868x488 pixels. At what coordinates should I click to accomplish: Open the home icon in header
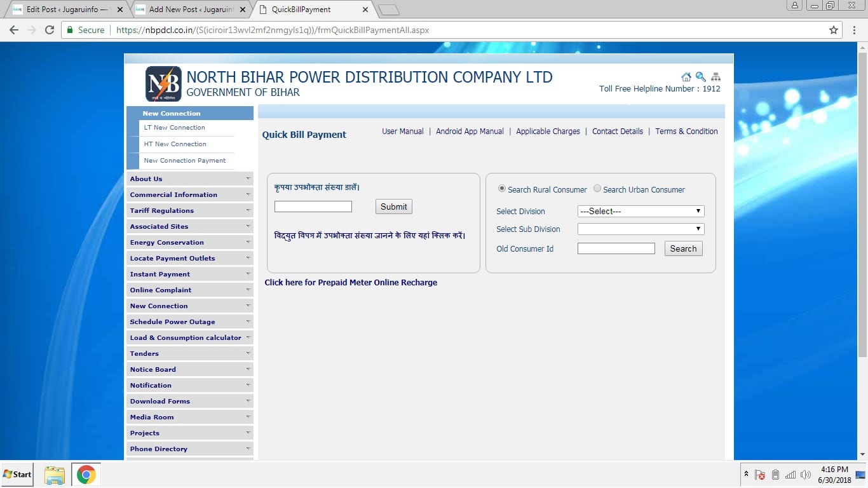click(x=686, y=77)
